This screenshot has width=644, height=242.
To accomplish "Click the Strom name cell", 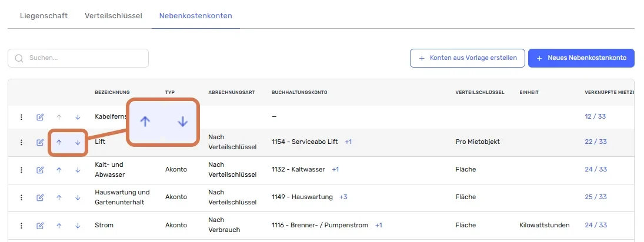I will [104, 225].
